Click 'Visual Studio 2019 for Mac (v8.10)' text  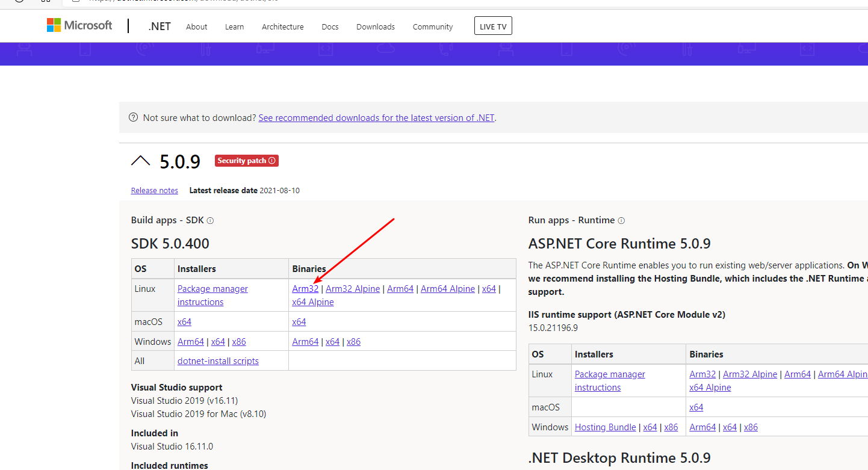pyautogui.click(x=199, y=414)
